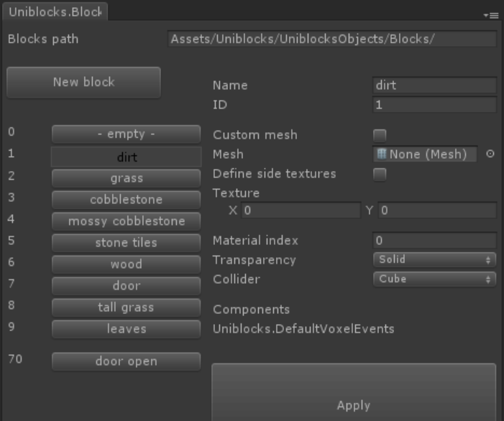Select the tall grass block
Image resolution: width=504 pixels, height=421 pixels.
(127, 307)
